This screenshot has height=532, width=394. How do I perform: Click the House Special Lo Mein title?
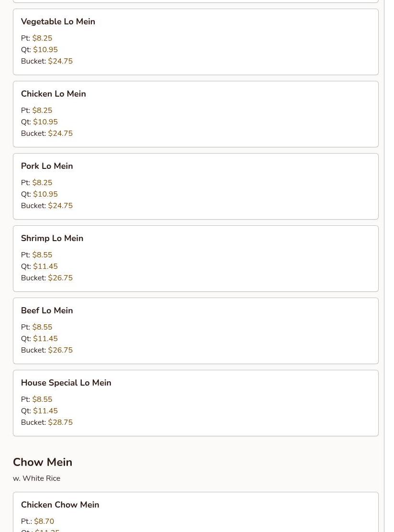click(x=66, y=383)
